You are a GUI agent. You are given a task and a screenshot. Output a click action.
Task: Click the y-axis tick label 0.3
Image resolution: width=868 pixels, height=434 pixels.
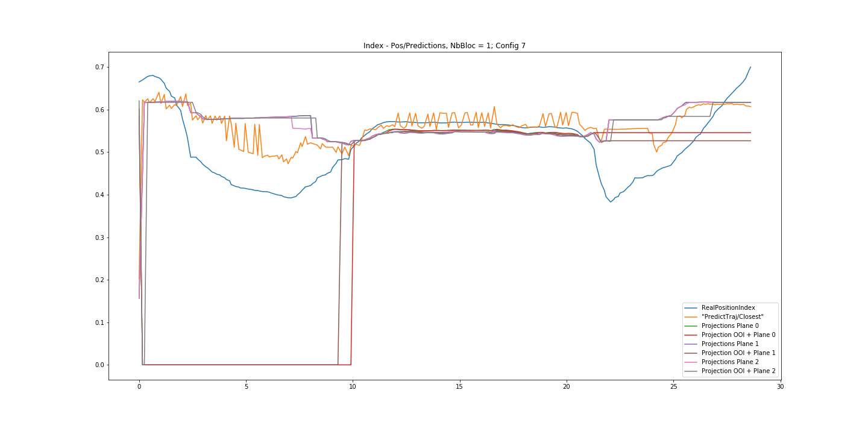[x=99, y=237]
